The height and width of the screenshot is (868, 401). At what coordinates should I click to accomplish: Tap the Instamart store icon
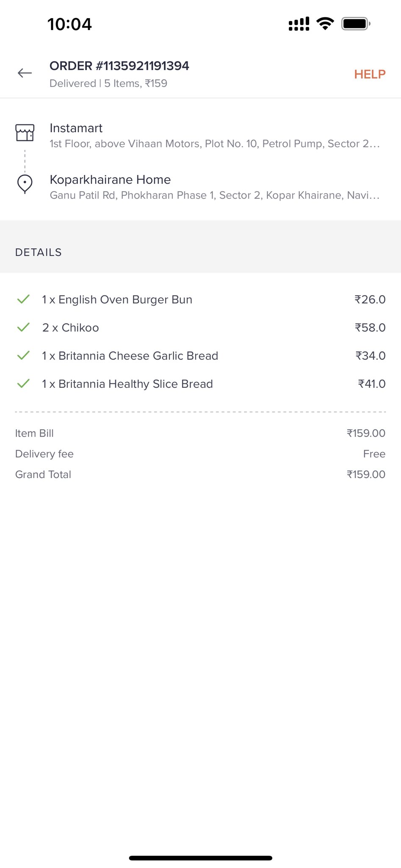click(x=25, y=133)
